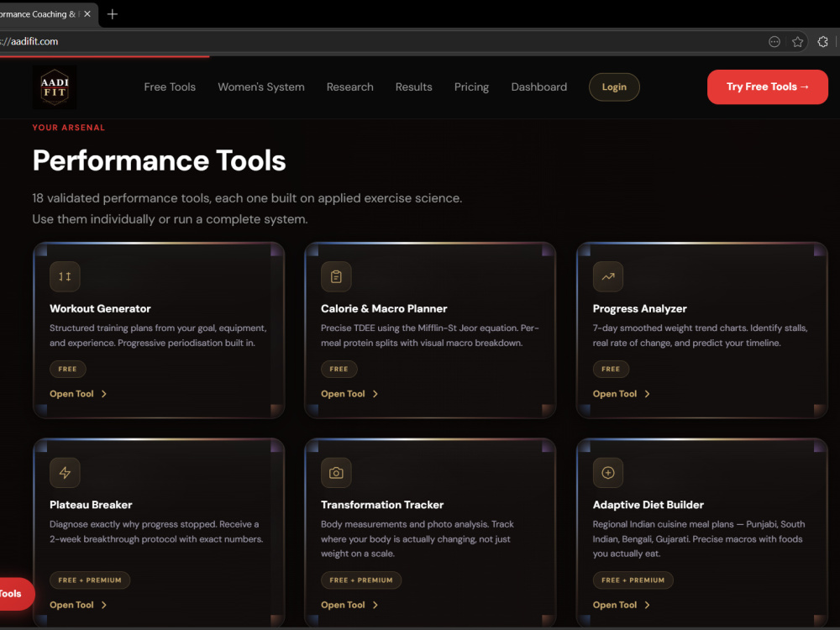Click the Progress Analyzer title
Viewport: 840px width, 630px height.
[x=639, y=308]
